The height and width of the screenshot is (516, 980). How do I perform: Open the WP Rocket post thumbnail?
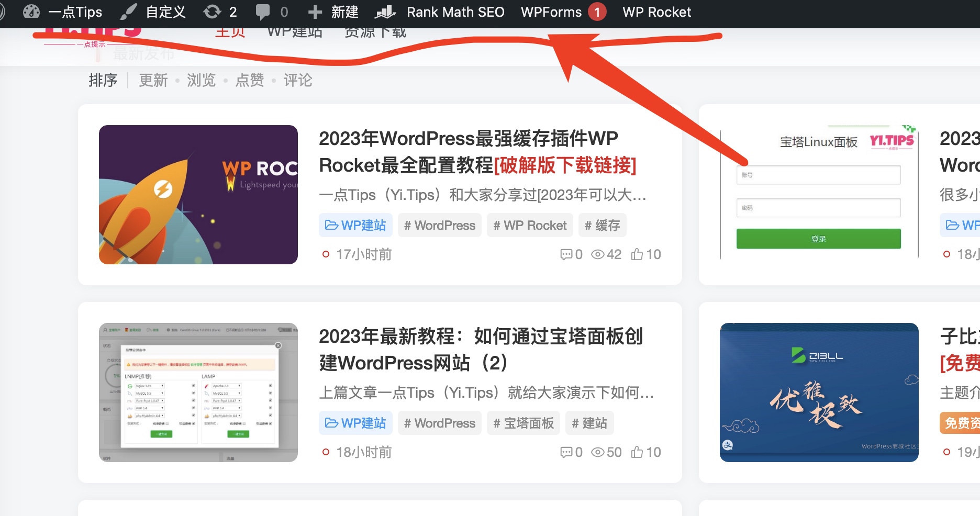click(198, 195)
